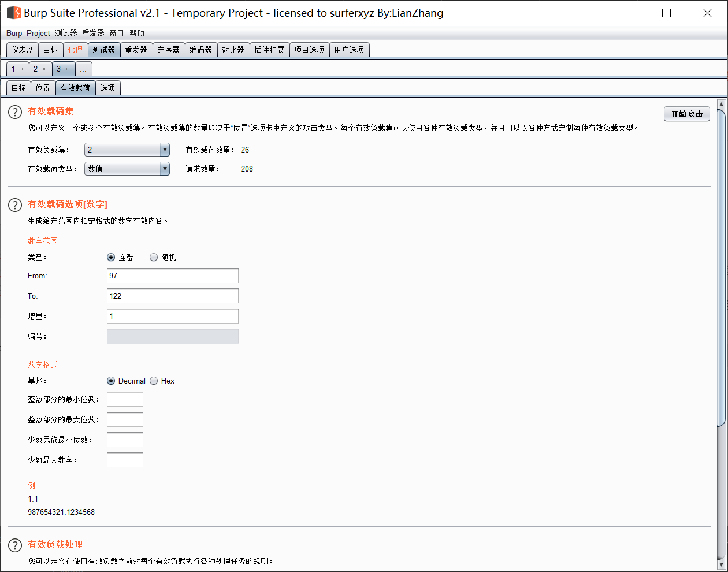Click the 整数部分的最大位数 field
728x572 pixels.
[x=125, y=420]
